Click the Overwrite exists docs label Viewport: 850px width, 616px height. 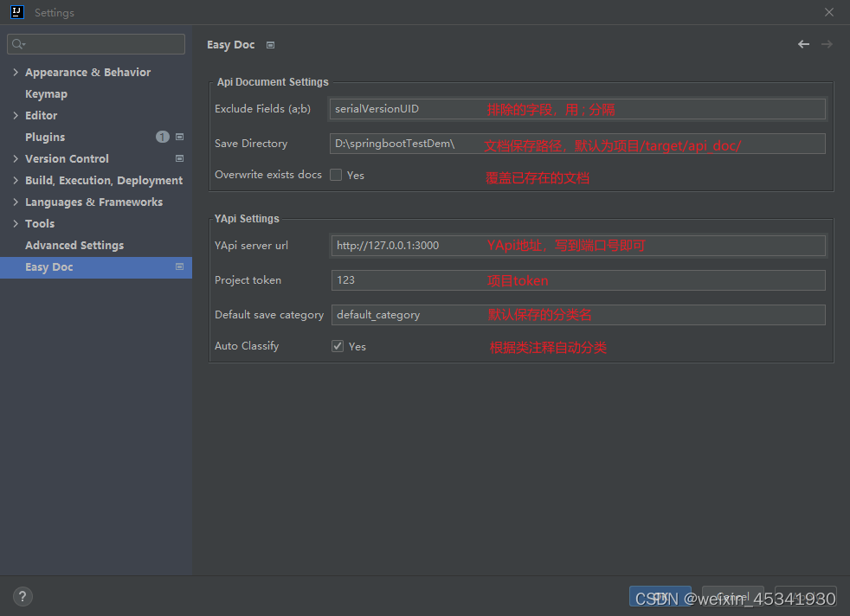click(x=267, y=175)
